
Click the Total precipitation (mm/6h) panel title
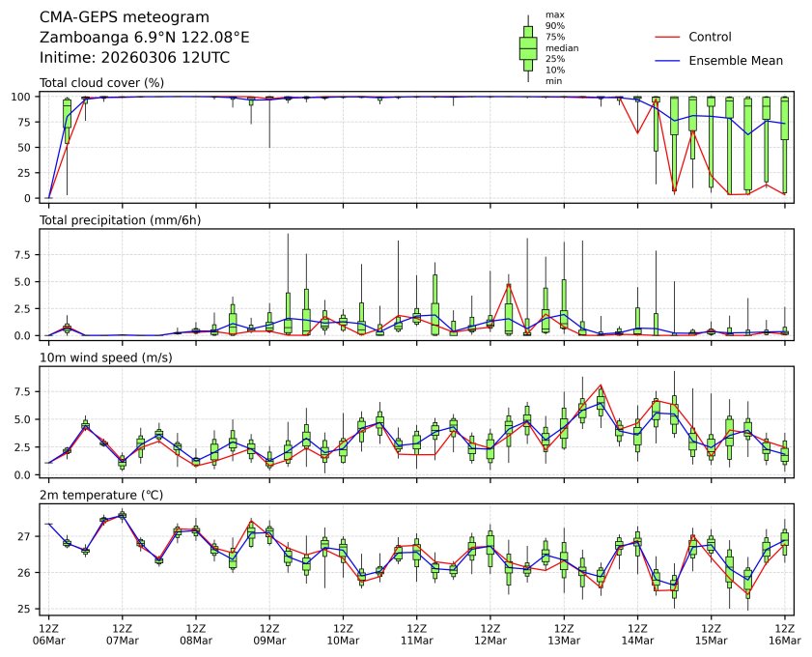point(120,220)
